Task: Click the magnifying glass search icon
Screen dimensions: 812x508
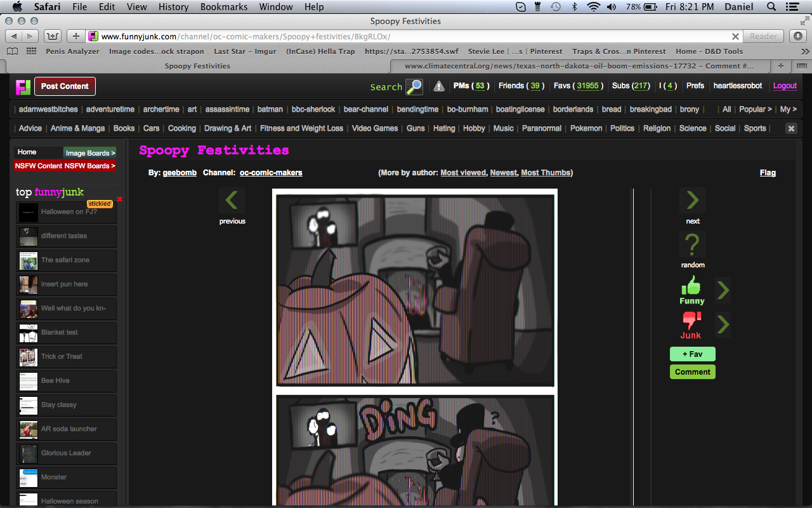Action: 414,86
